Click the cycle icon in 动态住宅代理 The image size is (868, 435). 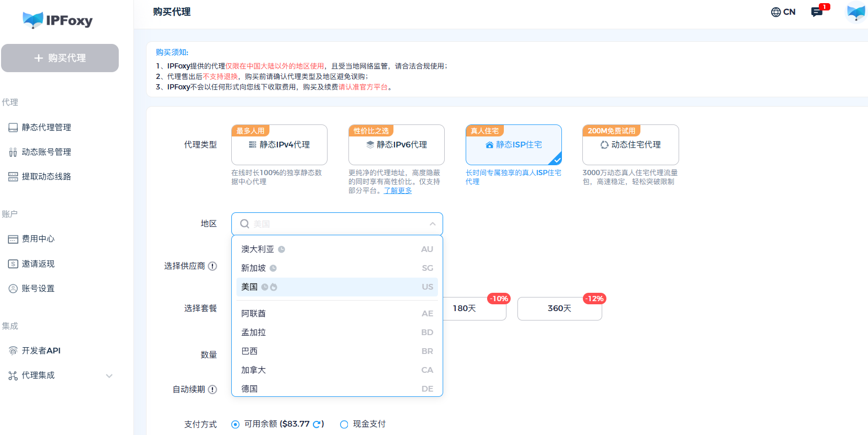click(x=604, y=145)
